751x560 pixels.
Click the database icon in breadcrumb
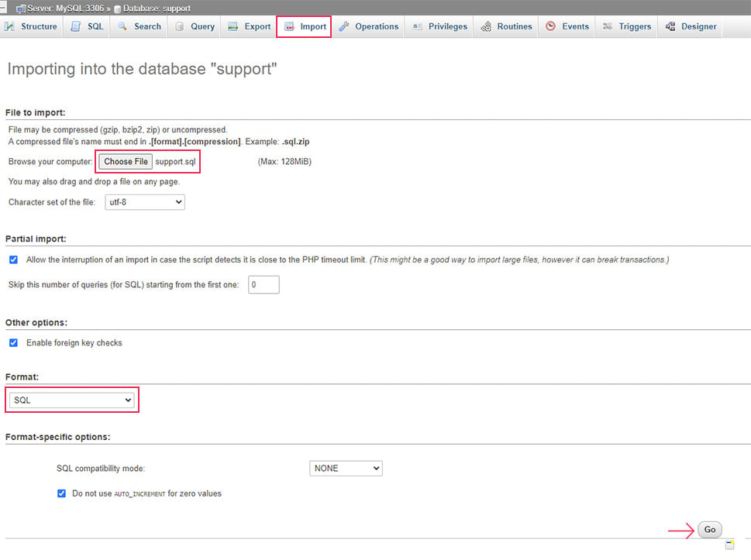[117, 9]
